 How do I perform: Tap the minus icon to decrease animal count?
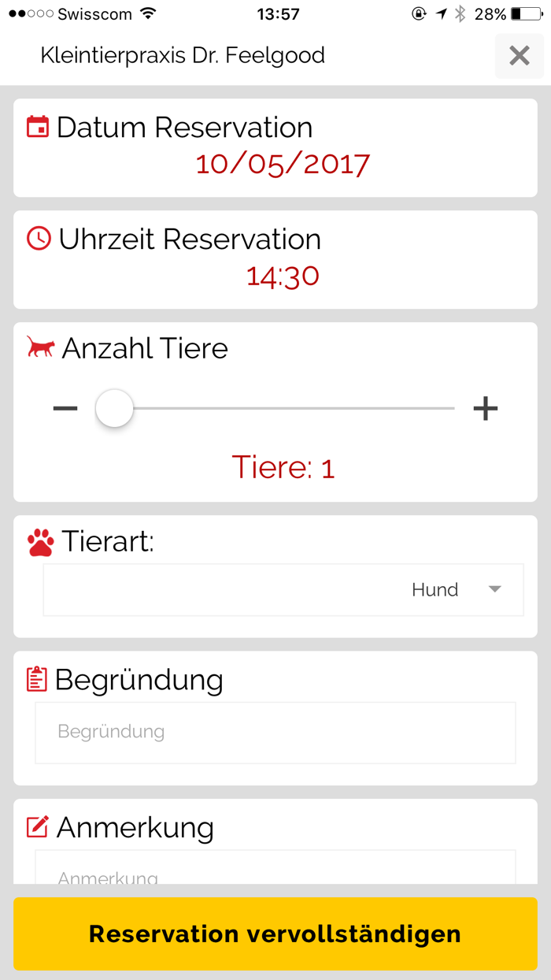[65, 407]
